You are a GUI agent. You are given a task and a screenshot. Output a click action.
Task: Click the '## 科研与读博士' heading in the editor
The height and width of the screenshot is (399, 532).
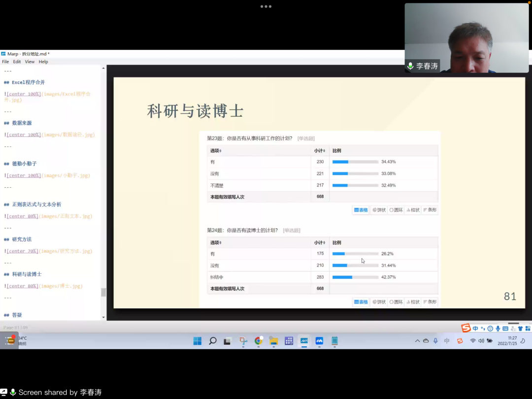(23, 274)
